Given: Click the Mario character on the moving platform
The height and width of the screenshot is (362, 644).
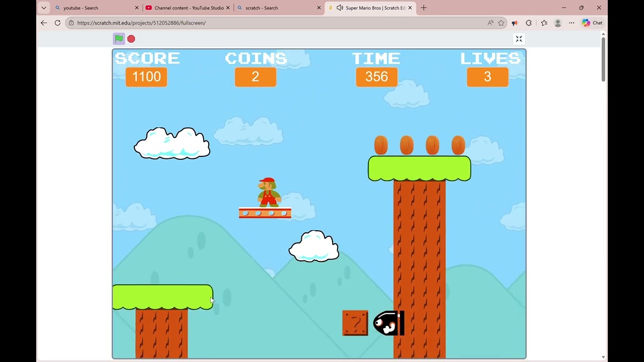Looking at the screenshot, I should coord(268,192).
